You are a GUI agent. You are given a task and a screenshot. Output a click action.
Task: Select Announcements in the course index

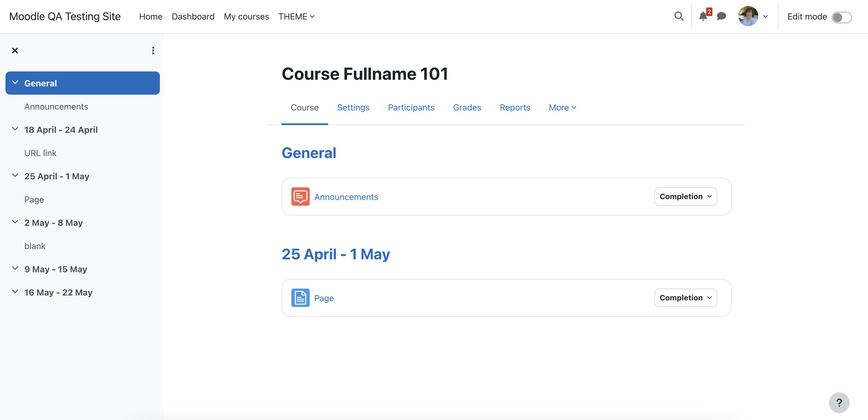point(56,106)
